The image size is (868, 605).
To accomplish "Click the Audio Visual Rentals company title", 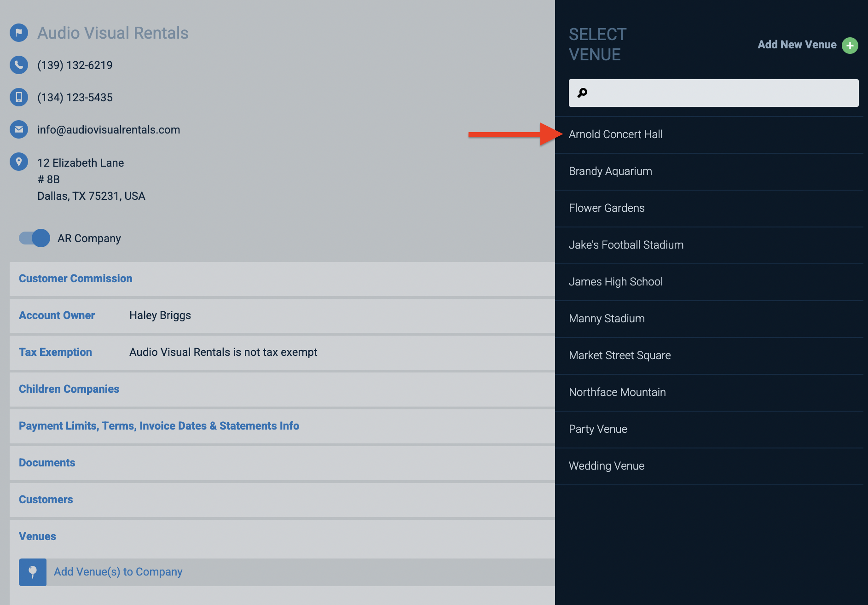I will point(113,33).
